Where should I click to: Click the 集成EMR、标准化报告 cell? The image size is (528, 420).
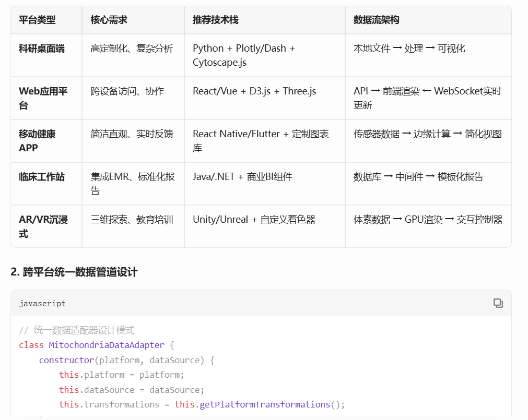coord(133,183)
